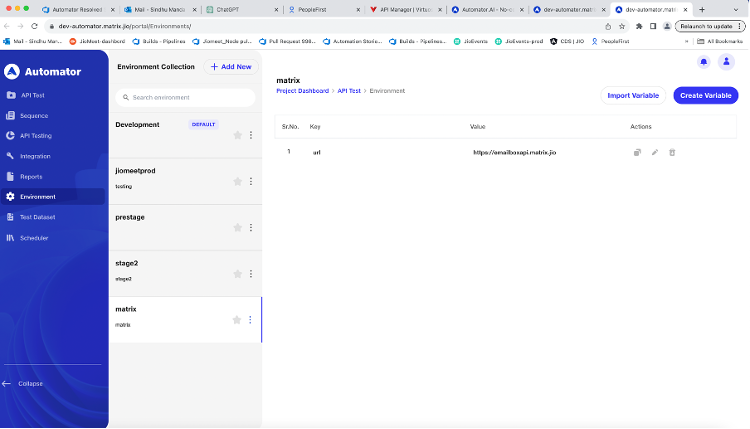This screenshot has width=750, height=429.
Task: Open user profile avatar icon
Action: point(726,62)
